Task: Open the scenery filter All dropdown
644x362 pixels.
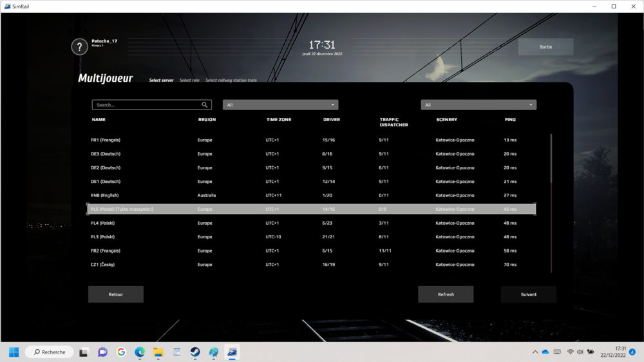Action: point(478,105)
